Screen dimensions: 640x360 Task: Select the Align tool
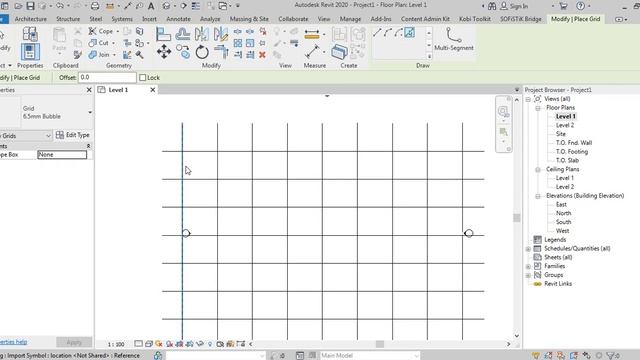pyautogui.click(x=163, y=34)
